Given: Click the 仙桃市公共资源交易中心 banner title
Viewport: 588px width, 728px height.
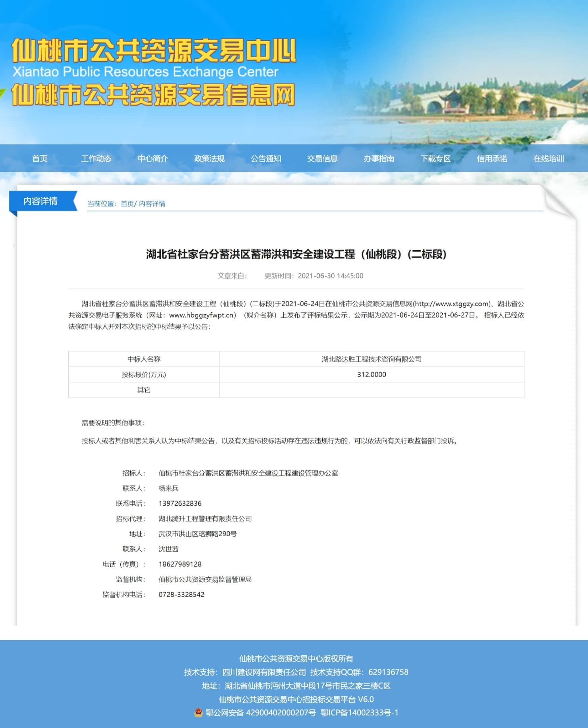Looking at the screenshot, I should [154, 51].
